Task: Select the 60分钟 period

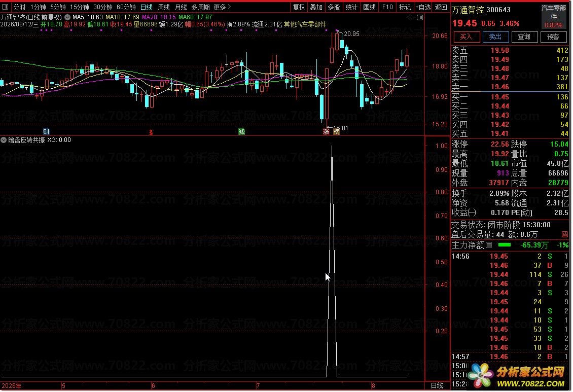Action: tap(126, 7)
